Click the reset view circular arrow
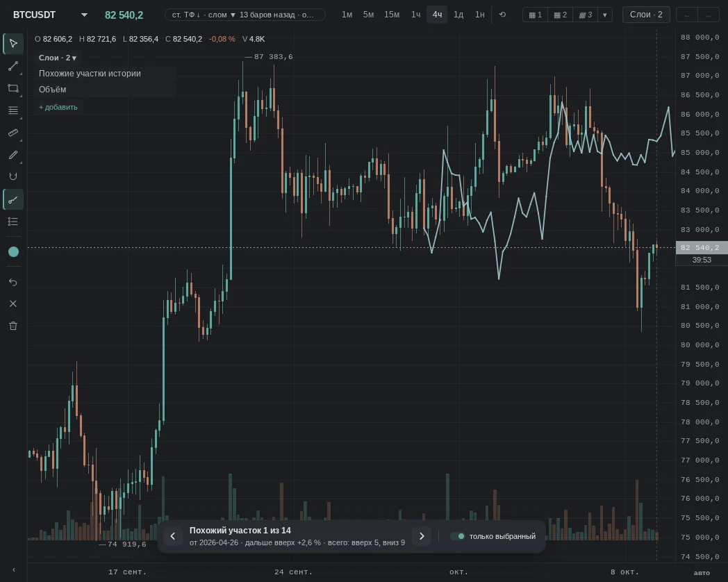Image resolution: width=728 pixels, height=582 pixels. coord(502,15)
